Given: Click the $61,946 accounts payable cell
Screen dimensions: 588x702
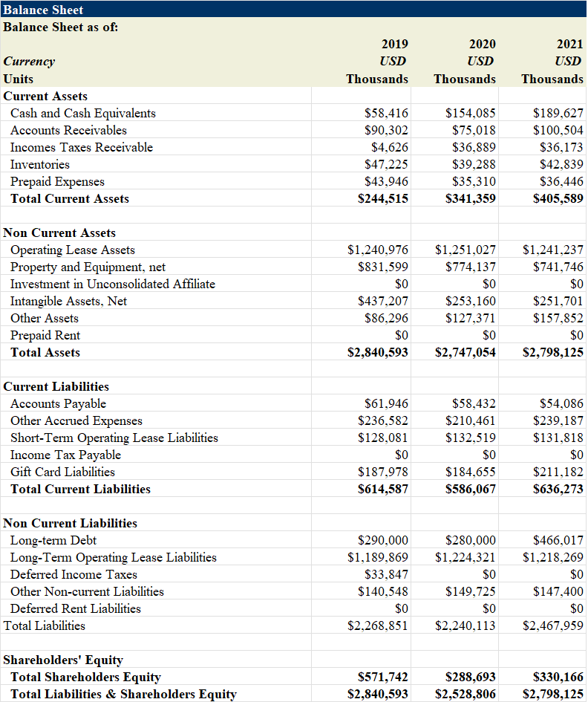Looking at the screenshot, I should coord(386,403).
